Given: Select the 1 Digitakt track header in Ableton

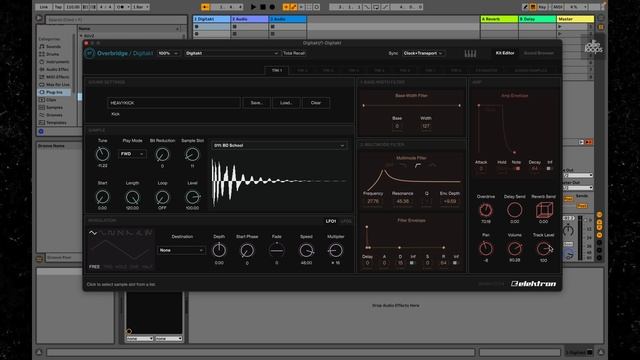Looking at the screenshot, I should pyautogui.click(x=211, y=19).
